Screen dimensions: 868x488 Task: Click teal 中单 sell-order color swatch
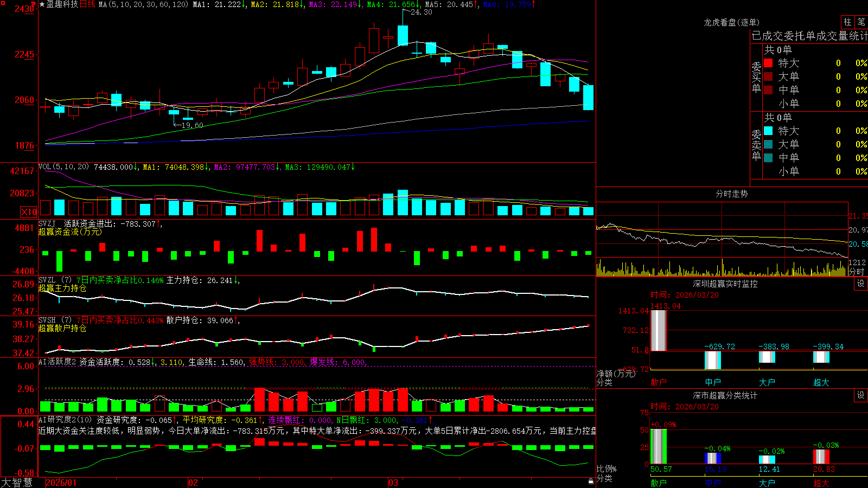768,158
